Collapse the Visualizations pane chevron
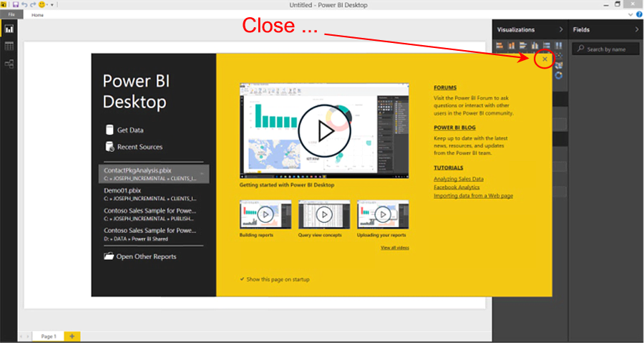Viewport: 644px width, 343px height. coord(561,29)
